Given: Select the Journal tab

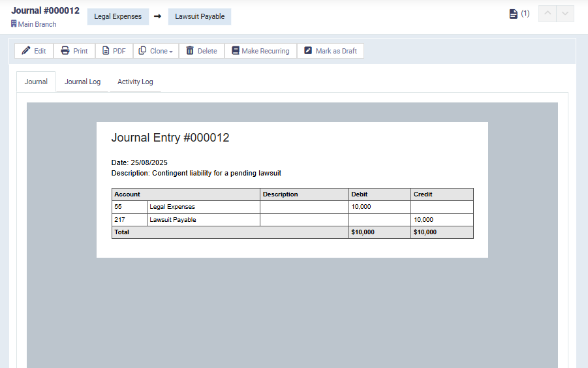Looking at the screenshot, I should 36,82.
